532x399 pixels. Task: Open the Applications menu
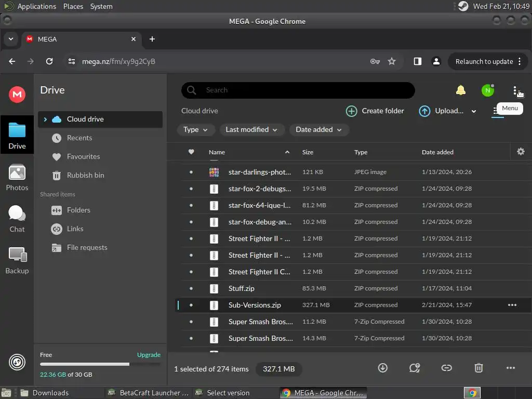click(37, 6)
